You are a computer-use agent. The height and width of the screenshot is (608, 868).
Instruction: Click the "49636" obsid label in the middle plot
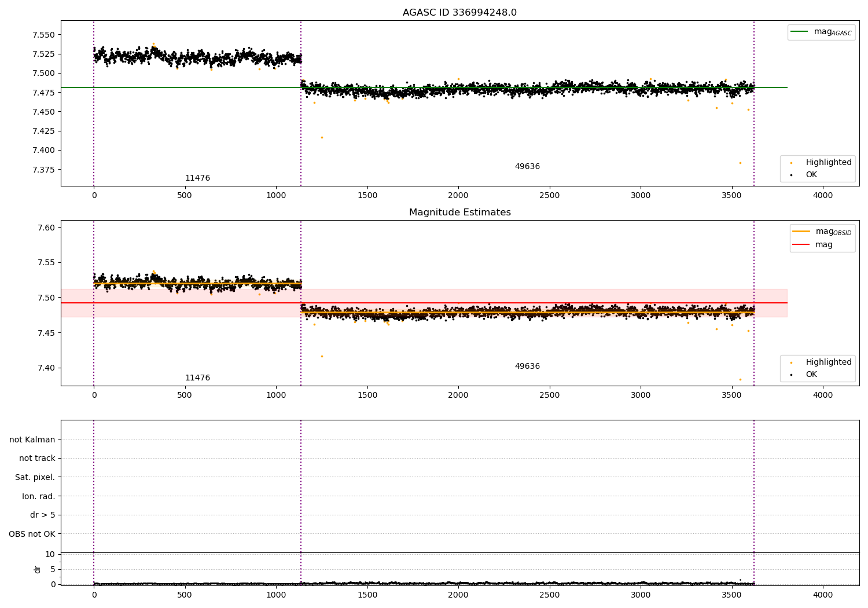click(527, 367)
